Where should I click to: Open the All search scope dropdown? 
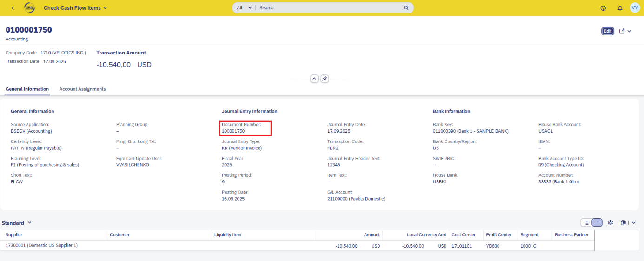click(x=244, y=8)
